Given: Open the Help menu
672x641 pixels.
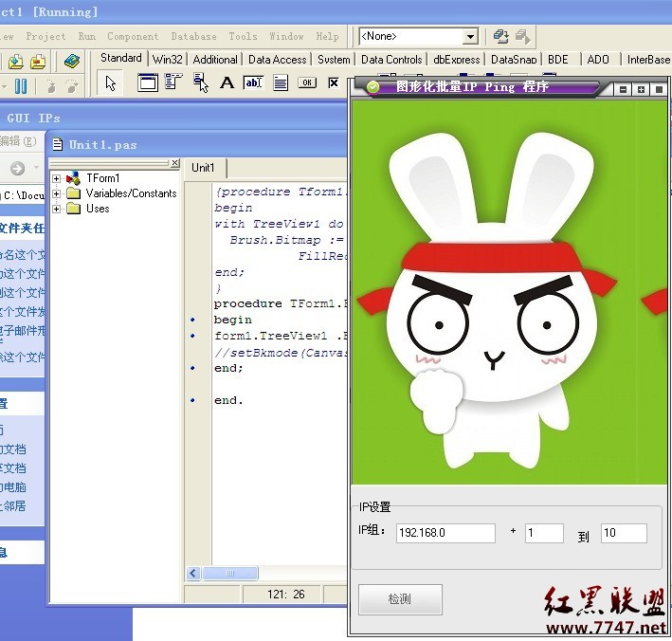Looking at the screenshot, I should click(x=327, y=36).
